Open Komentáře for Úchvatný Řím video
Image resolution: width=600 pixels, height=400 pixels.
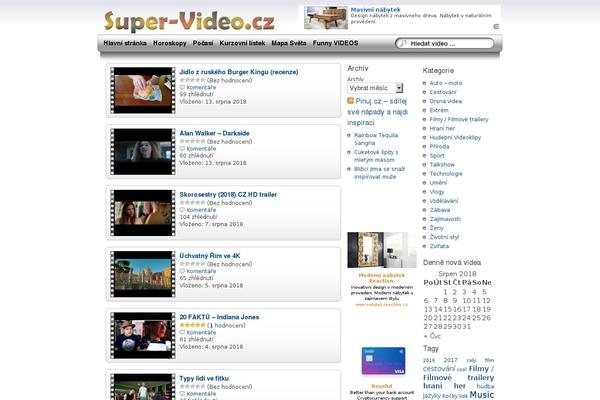coord(201,271)
